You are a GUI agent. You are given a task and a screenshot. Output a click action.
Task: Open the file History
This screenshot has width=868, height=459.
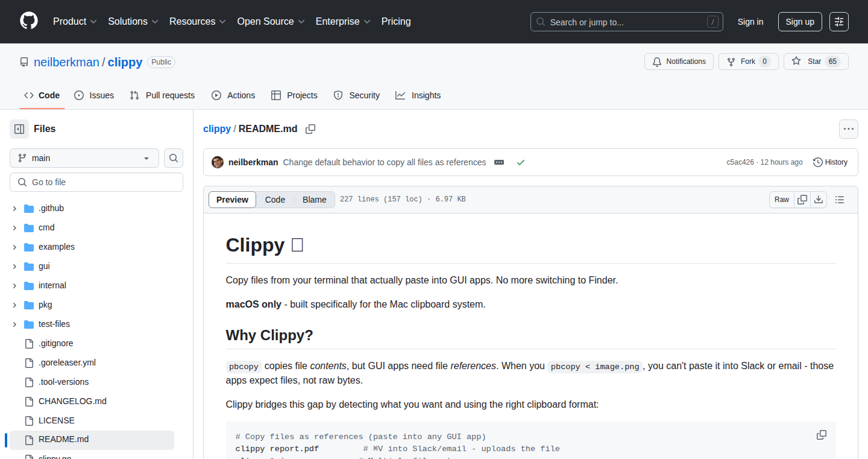[x=830, y=162]
